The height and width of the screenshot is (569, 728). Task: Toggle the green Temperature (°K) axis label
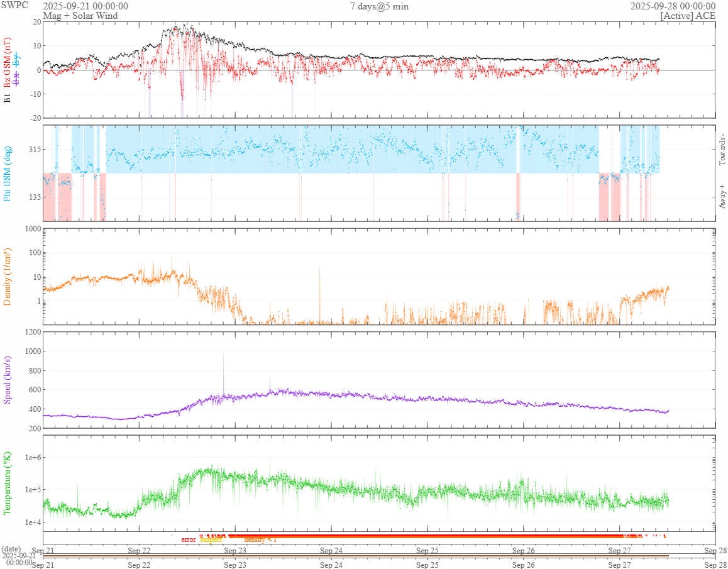pos(7,483)
